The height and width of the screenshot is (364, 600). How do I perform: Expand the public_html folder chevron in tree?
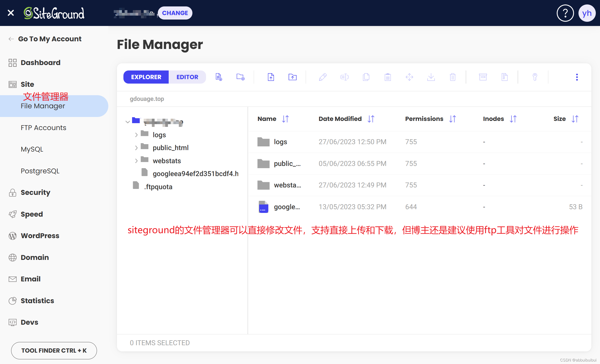(136, 148)
